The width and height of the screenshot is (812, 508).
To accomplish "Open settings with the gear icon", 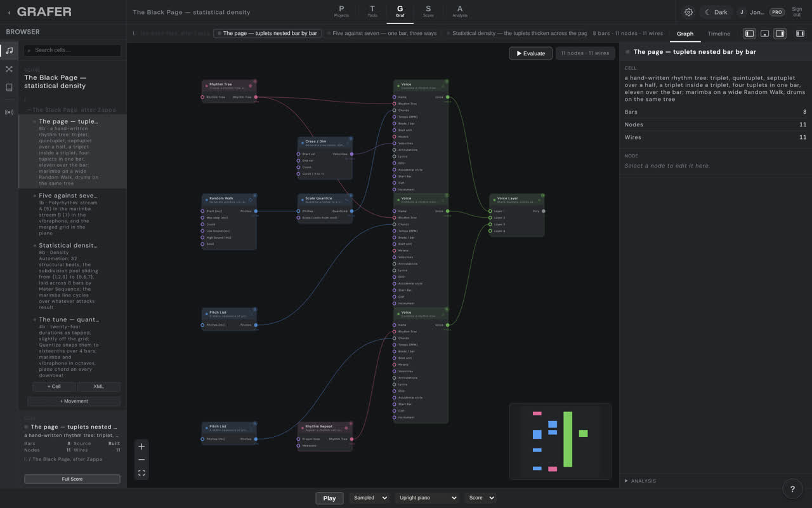I will pos(688,12).
